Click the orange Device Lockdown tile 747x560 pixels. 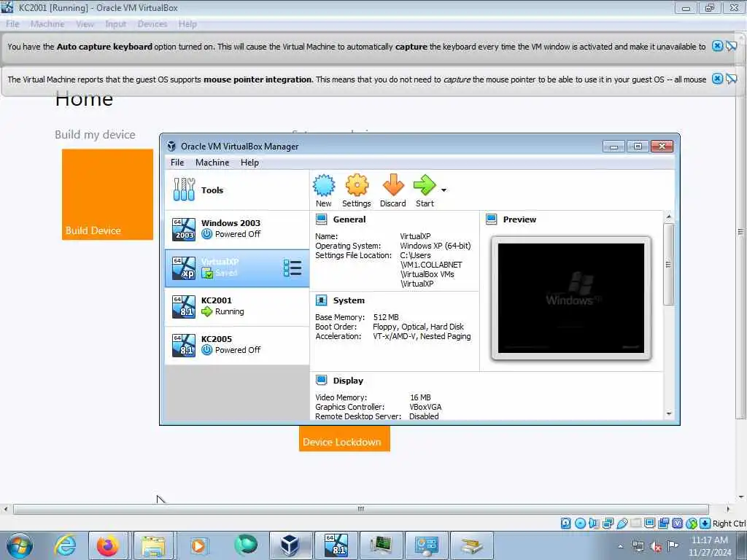pyautogui.click(x=344, y=438)
